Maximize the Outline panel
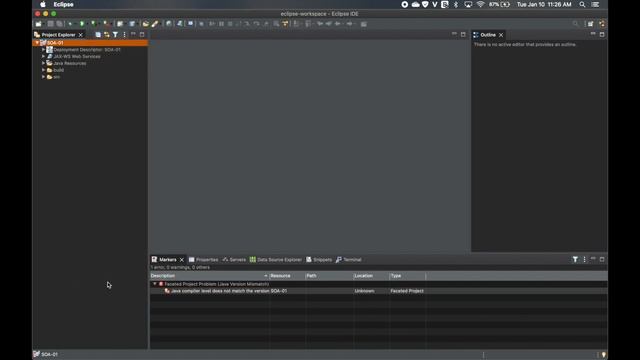 click(x=602, y=34)
